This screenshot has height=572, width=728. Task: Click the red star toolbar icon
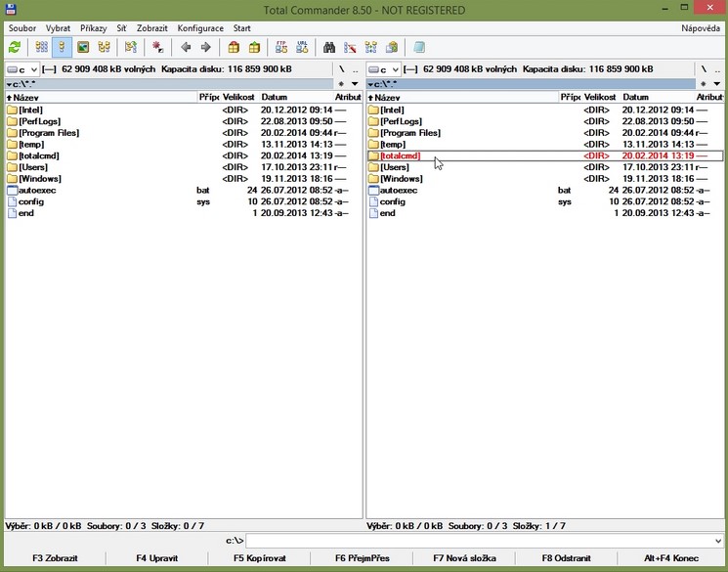tap(158, 47)
